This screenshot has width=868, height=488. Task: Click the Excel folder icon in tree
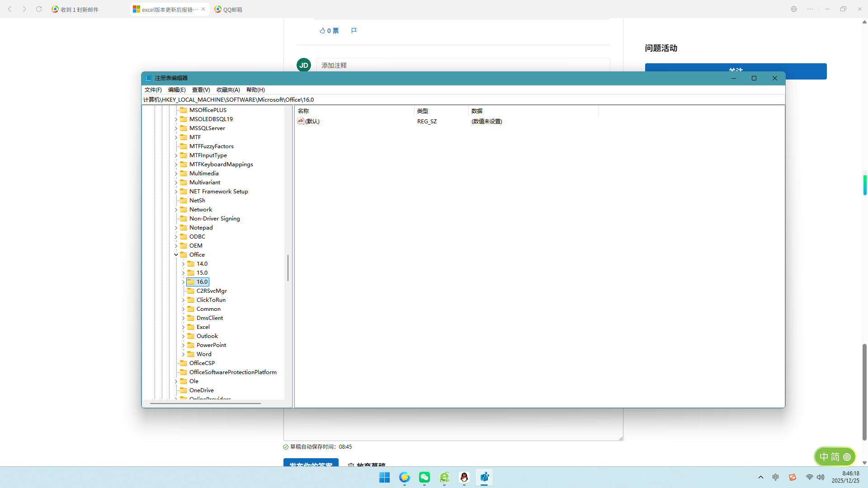click(x=191, y=327)
